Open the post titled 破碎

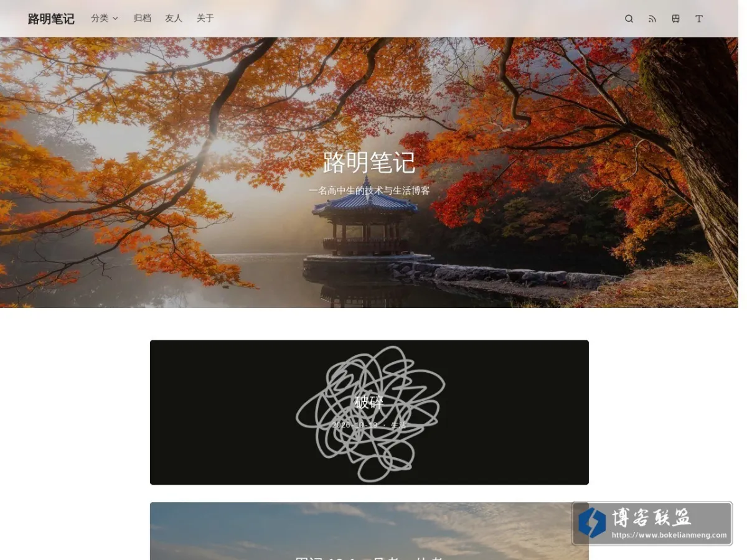pos(369,402)
